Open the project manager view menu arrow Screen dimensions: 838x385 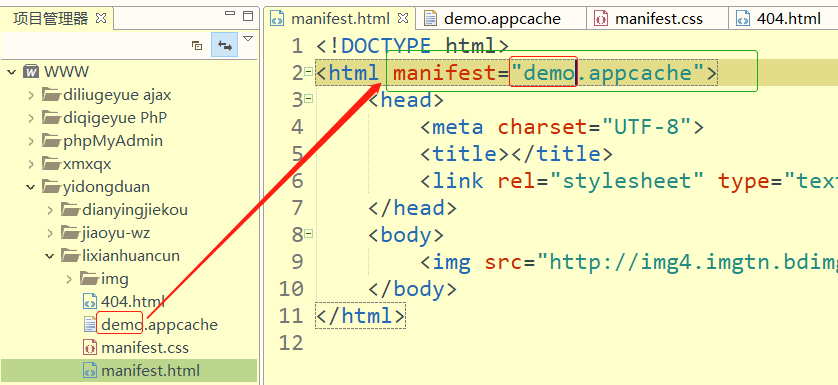[247, 38]
